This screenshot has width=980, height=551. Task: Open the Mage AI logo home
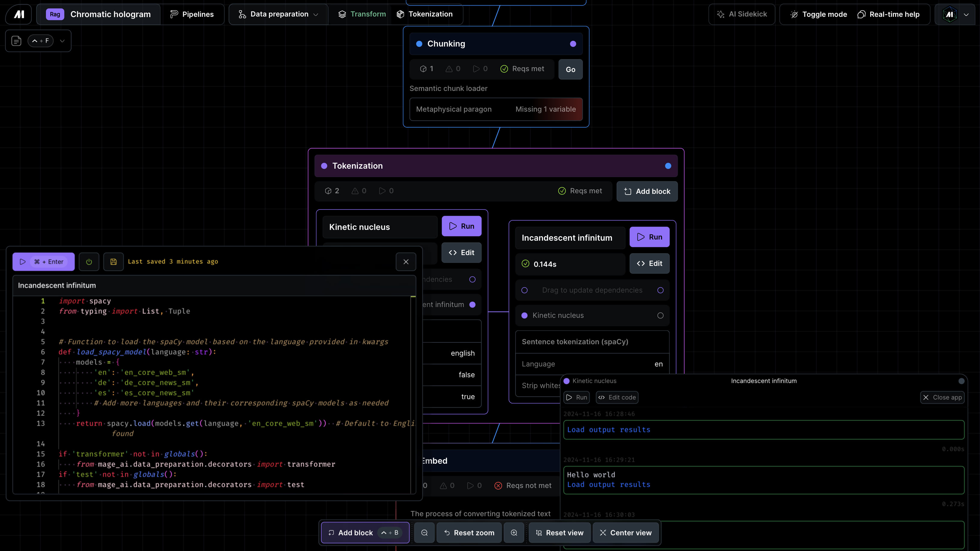[x=19, y=14]
